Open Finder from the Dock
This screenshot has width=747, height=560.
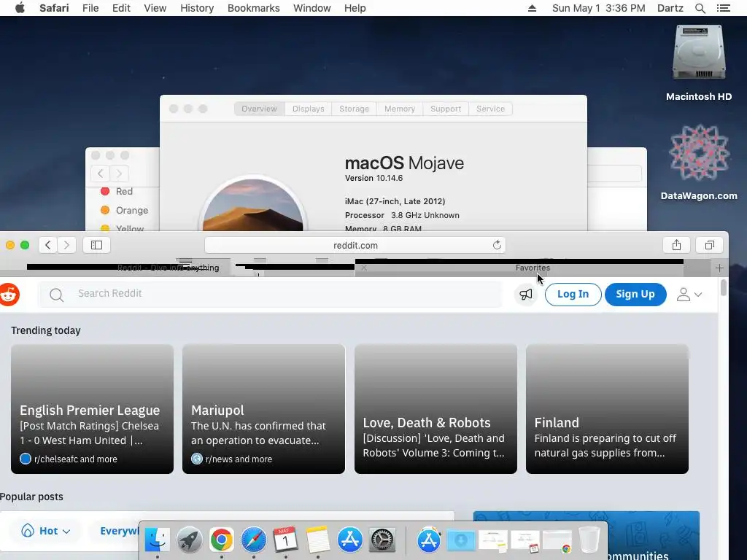tap(158, 540)
